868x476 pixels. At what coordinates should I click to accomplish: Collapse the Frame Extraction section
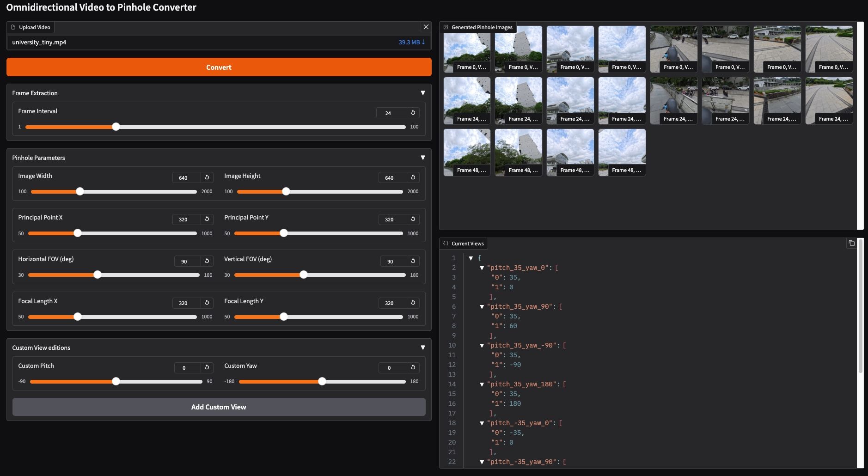point(423,93)
